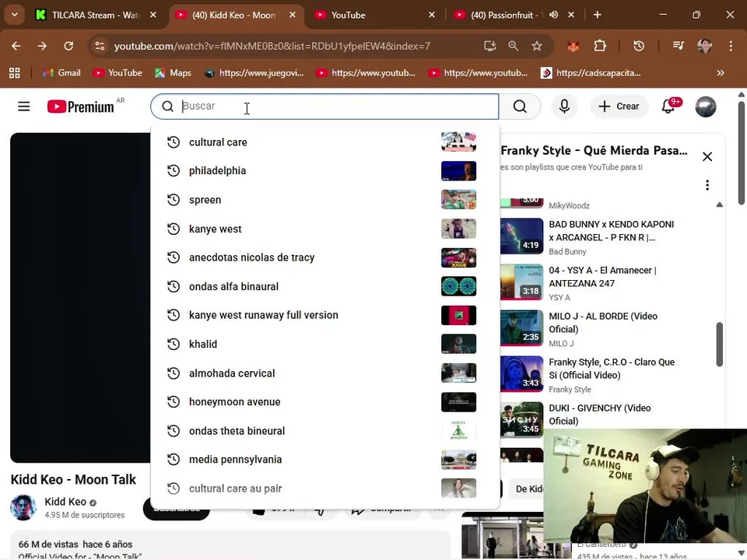Select 'kanye west runaway full version' suggestion

pos(325,315)
